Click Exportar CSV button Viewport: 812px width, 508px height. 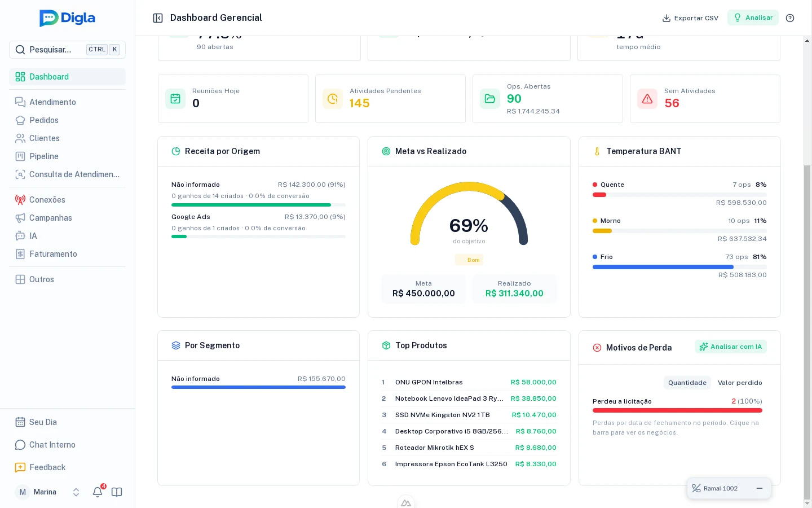(x=690, y=18)
